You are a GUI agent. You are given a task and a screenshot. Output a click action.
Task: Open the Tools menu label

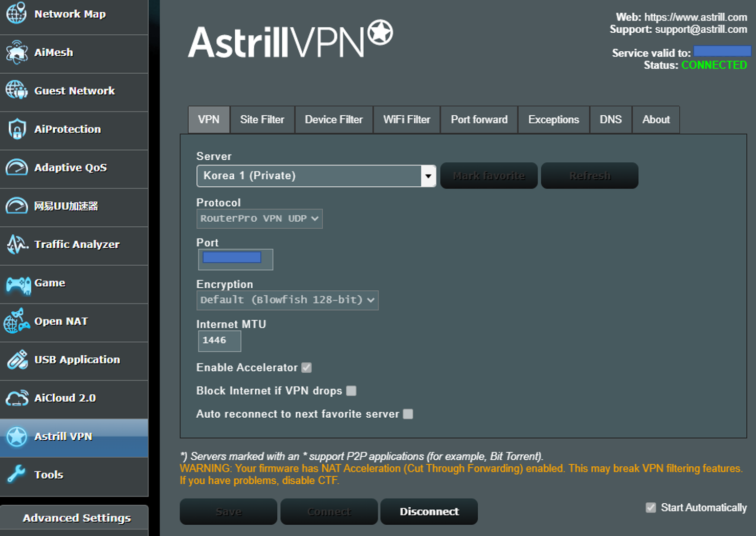49,475
